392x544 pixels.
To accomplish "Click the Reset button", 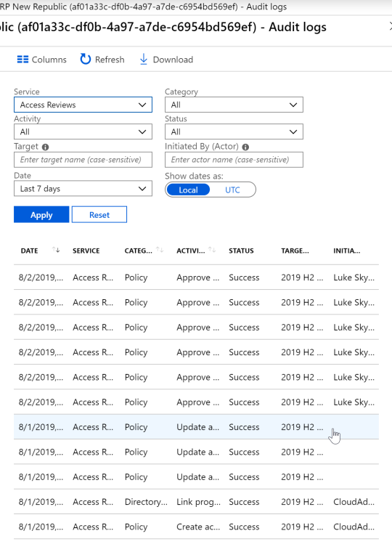I will [99, 215].
